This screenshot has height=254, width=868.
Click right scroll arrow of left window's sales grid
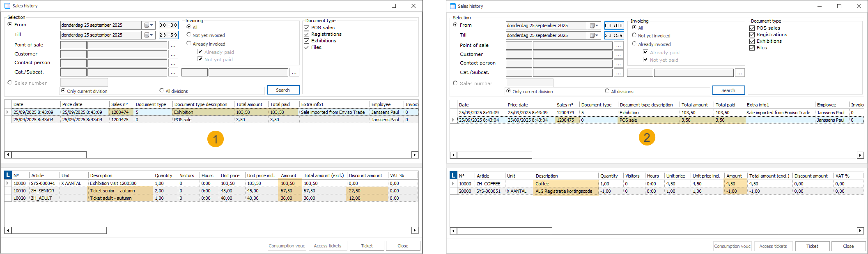click(x=415, y=155)
